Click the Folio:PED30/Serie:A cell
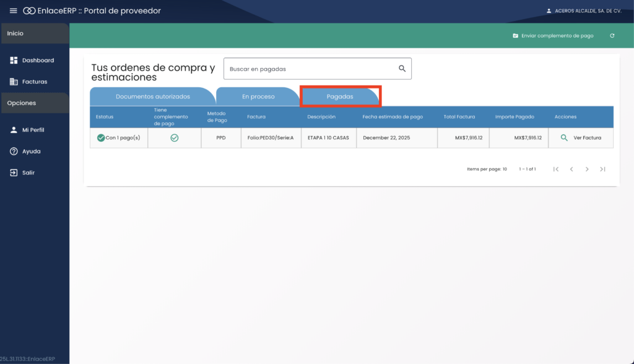The image size is (634, 364). tap(271, 138)
